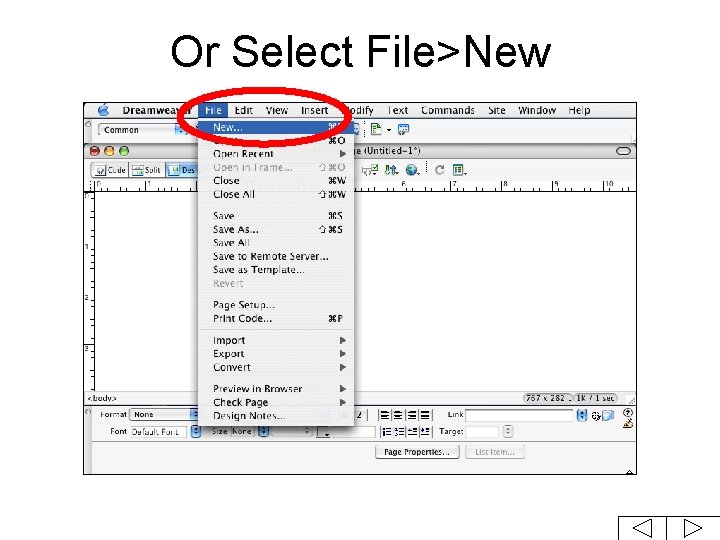
Task: Choose New... from the File menu
Action: (278, 127)
